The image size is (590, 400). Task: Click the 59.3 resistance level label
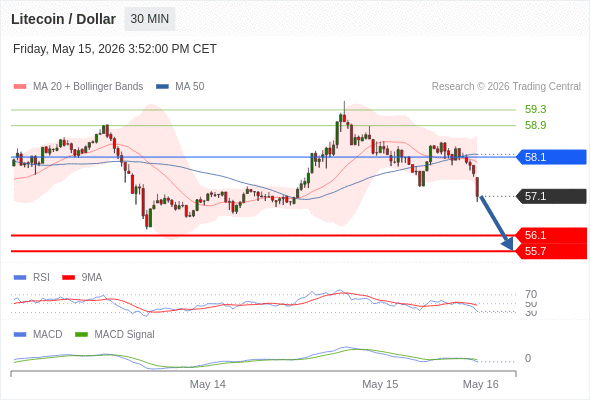click(x=535, y=110)
